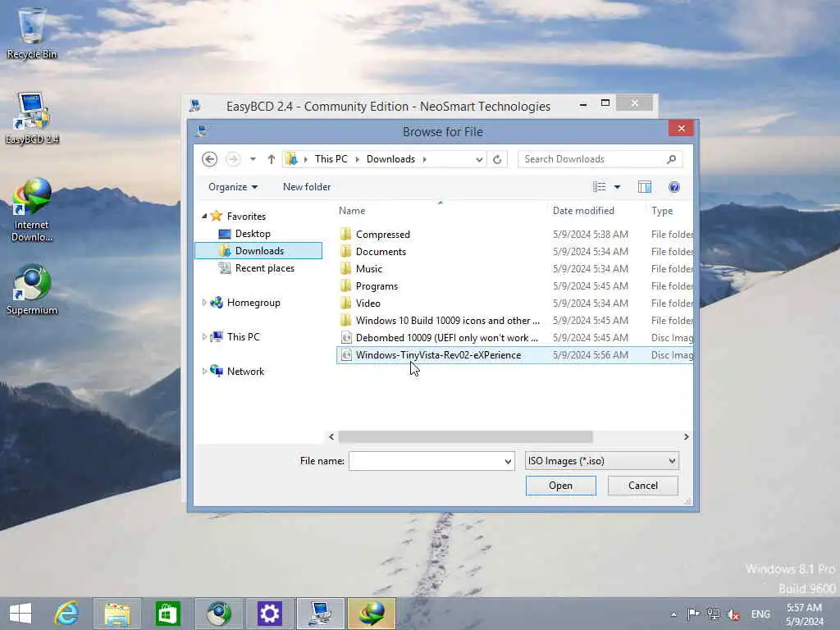Image resolution: width=840 pixels, height=630 pixels.
Task: Change the file view layout icon
Action: [599, 187]
